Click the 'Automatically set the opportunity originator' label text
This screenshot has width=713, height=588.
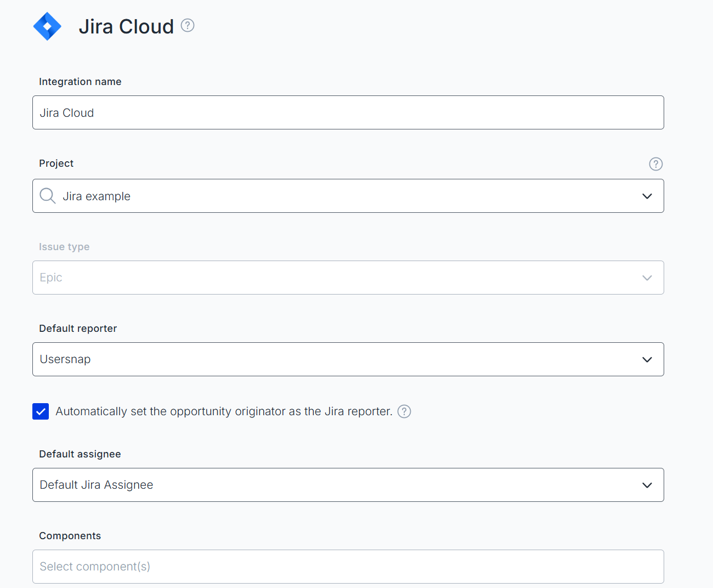click(224, 411)
